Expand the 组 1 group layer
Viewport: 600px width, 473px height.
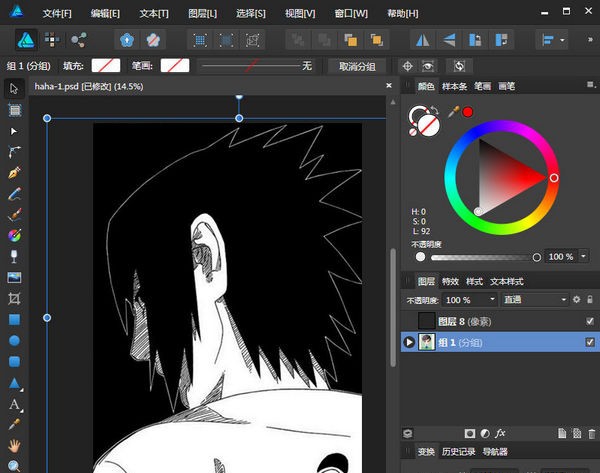pyautogui.click(x=409, y=342)
